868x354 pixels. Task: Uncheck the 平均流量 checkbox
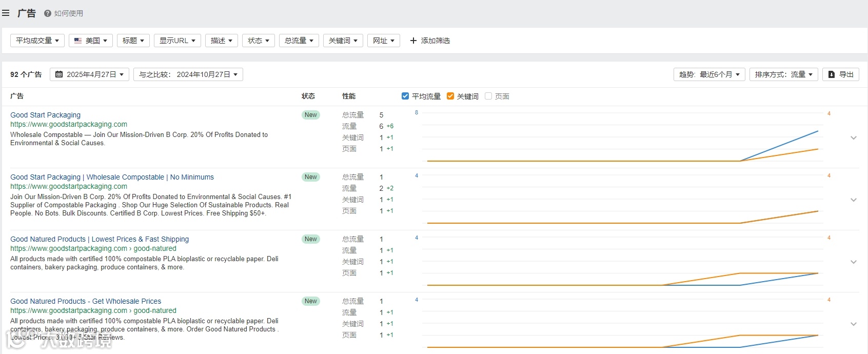click(405, 96)
